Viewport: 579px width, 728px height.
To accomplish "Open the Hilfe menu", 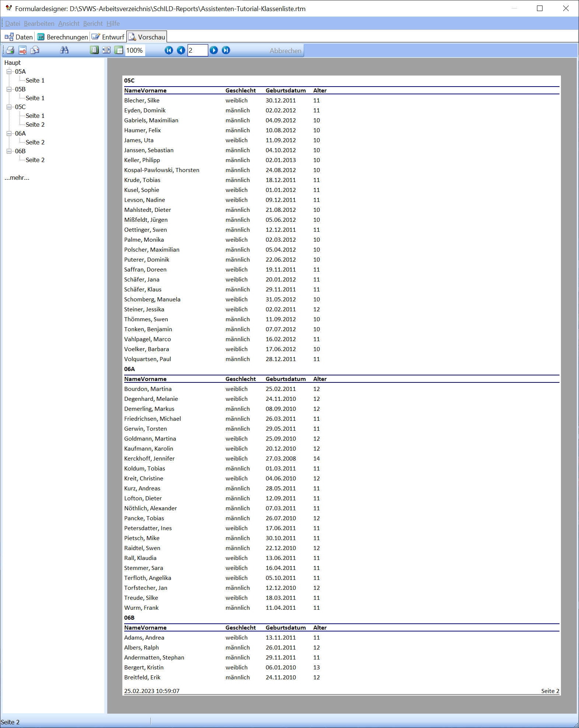I will coord(113,24).
